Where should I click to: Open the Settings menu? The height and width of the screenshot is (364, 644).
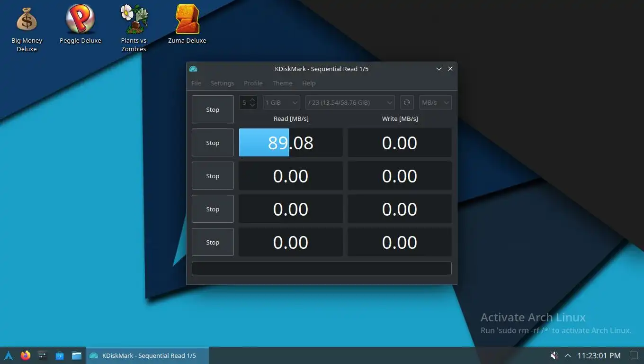coord(222,83)
